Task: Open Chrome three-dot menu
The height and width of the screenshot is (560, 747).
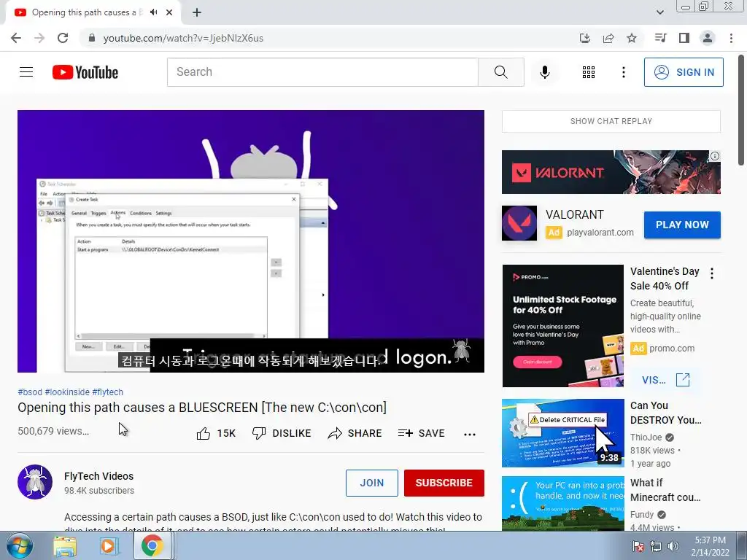Action: pyautogui.click(x=731, y=38)
